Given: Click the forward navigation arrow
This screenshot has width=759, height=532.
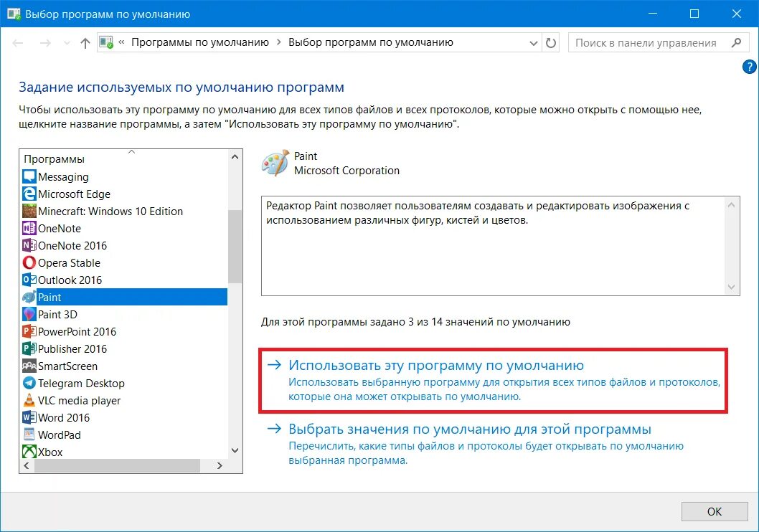Looking at the screenshot, I should point(45,43).
